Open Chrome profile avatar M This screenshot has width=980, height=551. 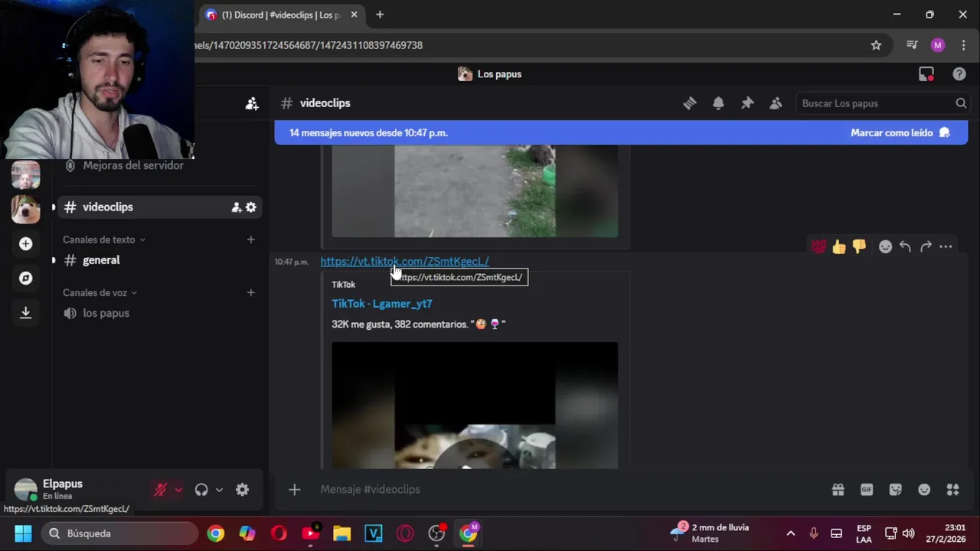[938, 45]
